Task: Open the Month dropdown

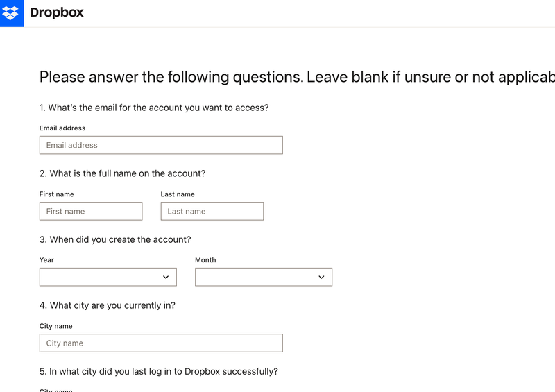Action: tap(264, 277)
